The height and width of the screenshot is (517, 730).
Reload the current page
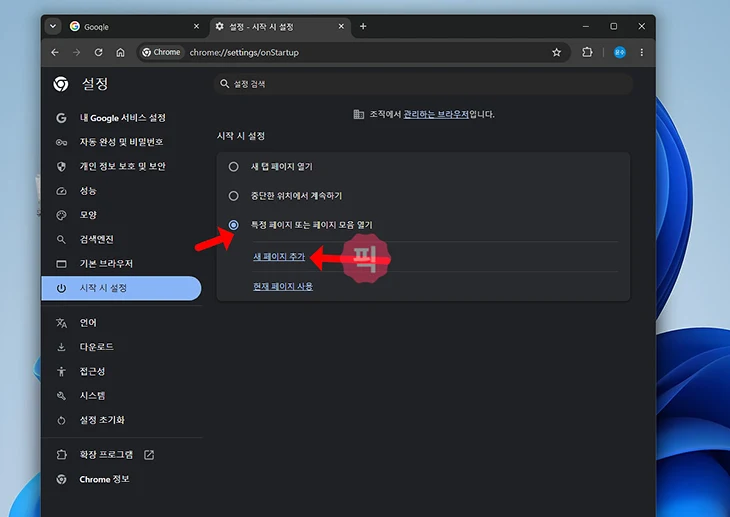pos(98,52)
